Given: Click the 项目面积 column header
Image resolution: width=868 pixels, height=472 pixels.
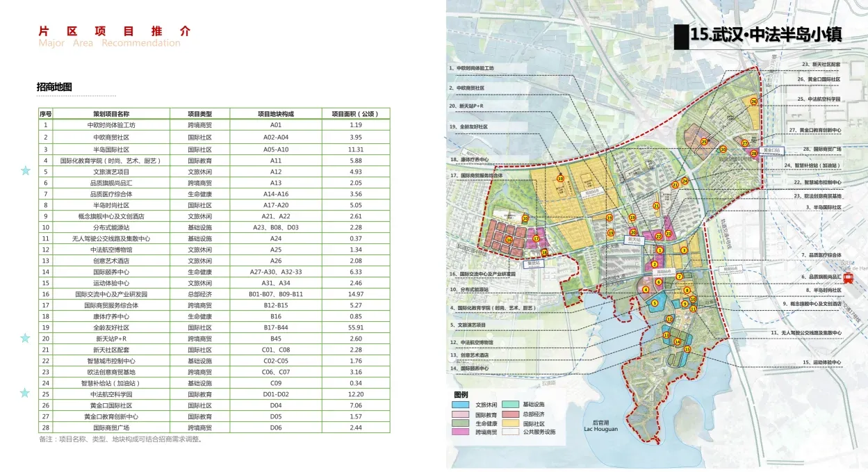Looking at the screenshot, I should [356, 114].
